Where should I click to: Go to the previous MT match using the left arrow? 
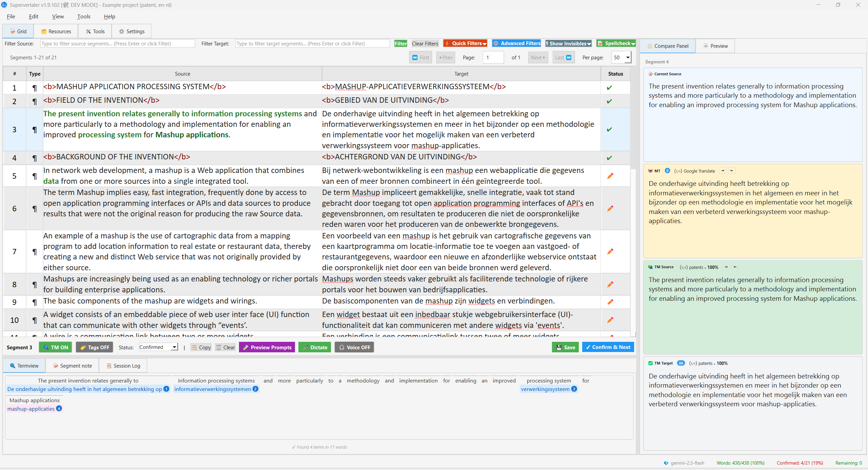(x=723, y=171)
